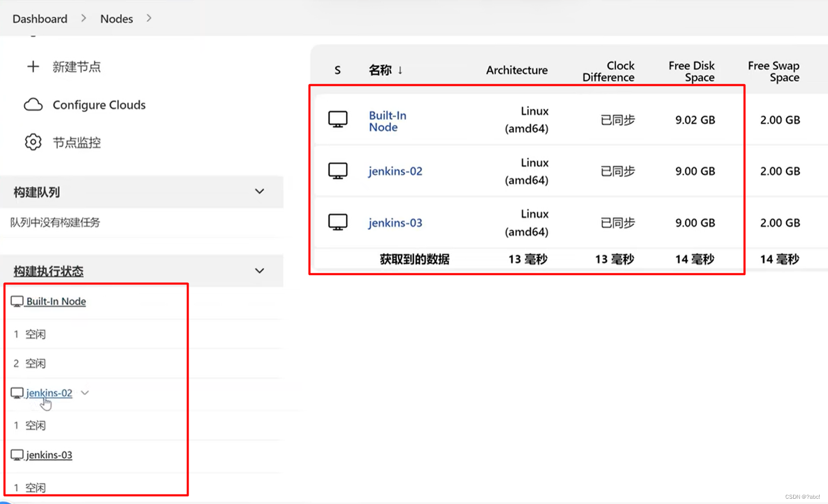Click 9.00 GB disk value in jenkins-03 row
The width and height of the screenshot is (828, 504).
[695, 223]
